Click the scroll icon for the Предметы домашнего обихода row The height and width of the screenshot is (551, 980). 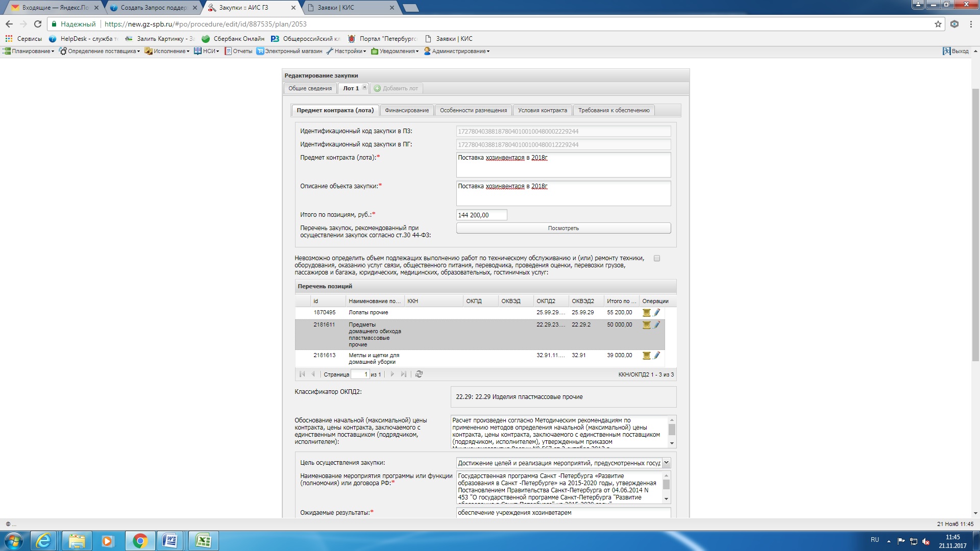point(646,325)
